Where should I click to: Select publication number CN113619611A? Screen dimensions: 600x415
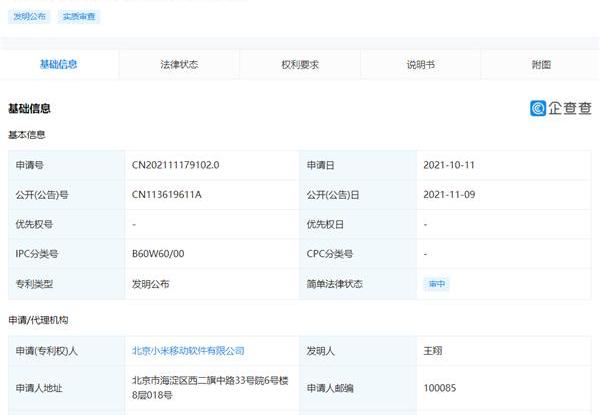click(166, 195)
